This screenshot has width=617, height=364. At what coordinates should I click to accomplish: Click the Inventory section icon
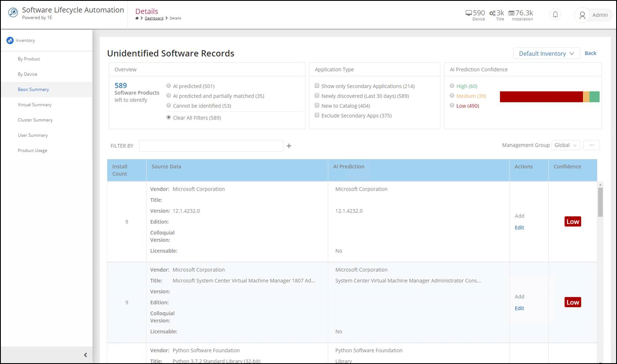(10, 41)
